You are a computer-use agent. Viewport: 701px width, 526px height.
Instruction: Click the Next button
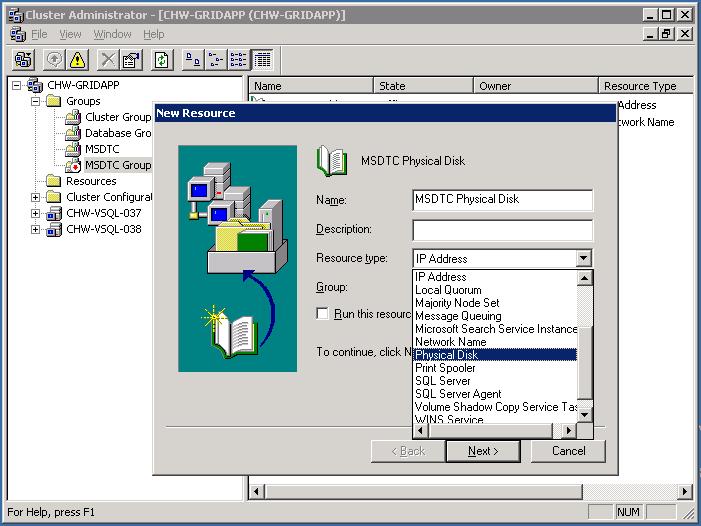pyautogui.click(x=483, y=451)
